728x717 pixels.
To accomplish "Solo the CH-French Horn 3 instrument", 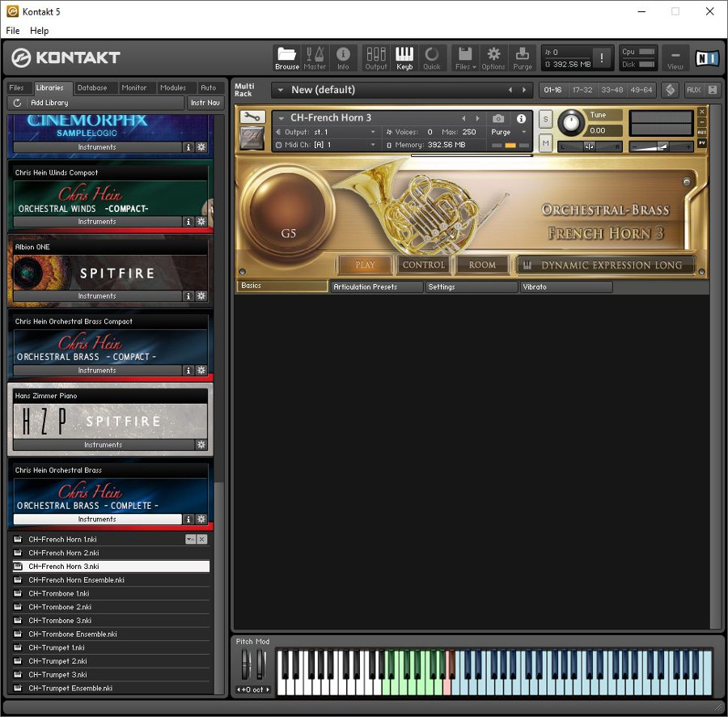I will [545, 119].
